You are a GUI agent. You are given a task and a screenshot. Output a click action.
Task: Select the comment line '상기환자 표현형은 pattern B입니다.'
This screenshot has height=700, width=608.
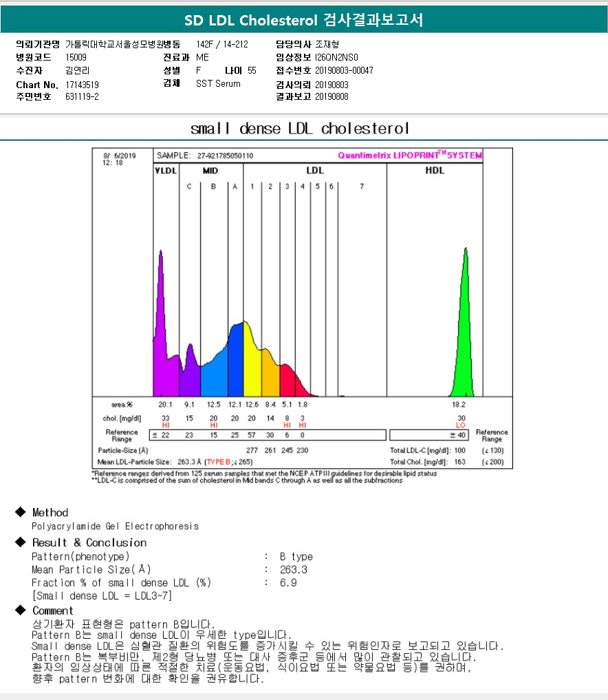click(124, 624)
